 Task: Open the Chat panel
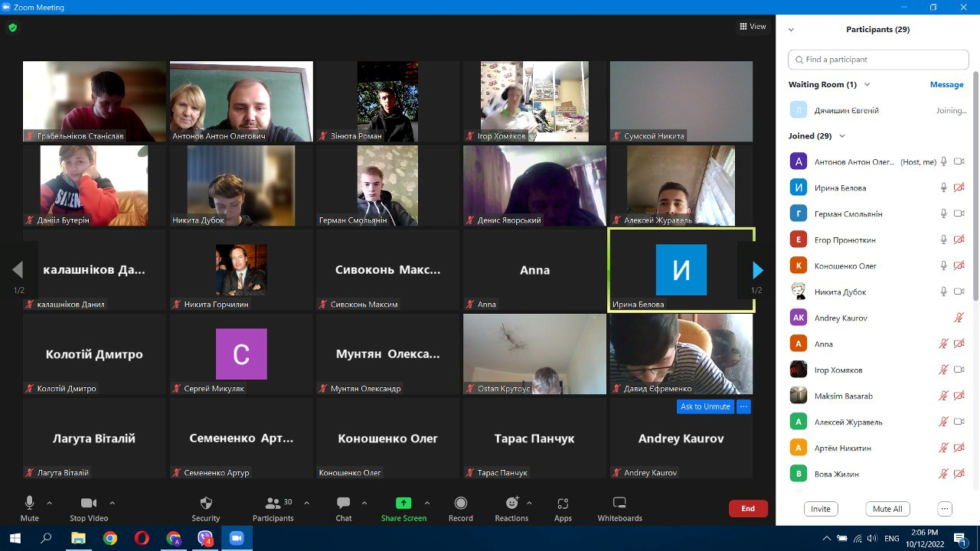tap(344, 503)
